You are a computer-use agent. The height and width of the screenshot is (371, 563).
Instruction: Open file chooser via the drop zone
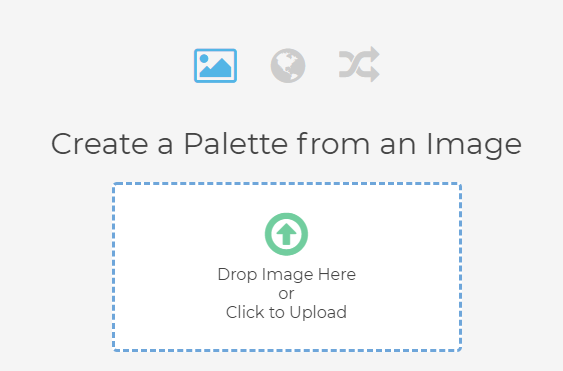point(287,267)
